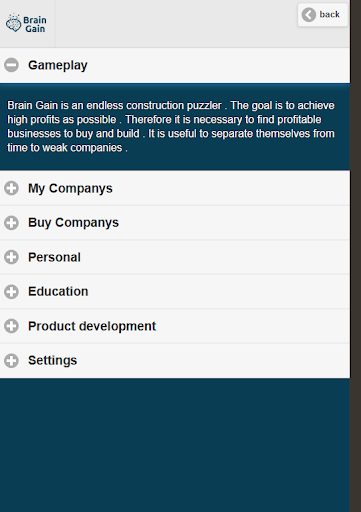
Task: Open the My Companys section label
Action: pos(70,189)
